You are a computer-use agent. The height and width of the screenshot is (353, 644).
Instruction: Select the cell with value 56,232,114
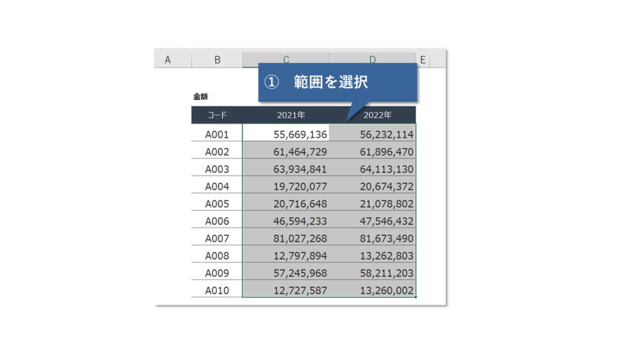point(372,134)
